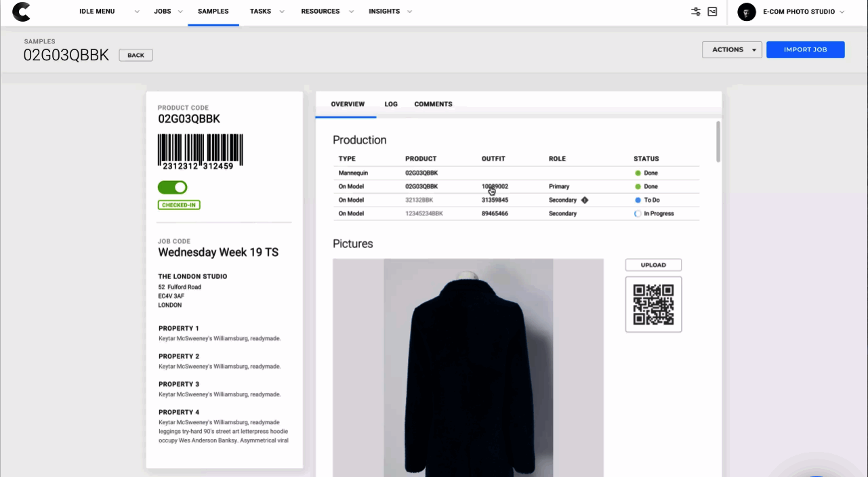Click the Checked-In status badge
Image resolution: width=868 pixels, height=477 pixels.
179,205
